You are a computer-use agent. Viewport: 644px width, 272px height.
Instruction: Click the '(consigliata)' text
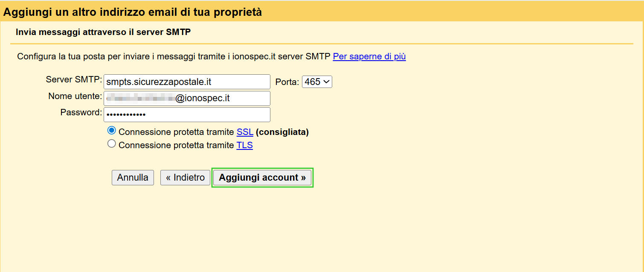coord(282,132)
